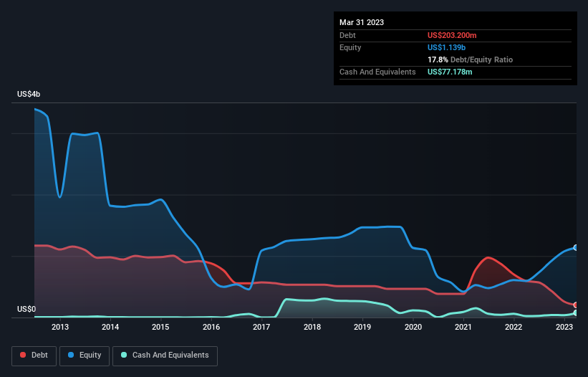Click the US$203.200m debt value
Viewport: 588px width, 377px height.
pyautogui.click(x=452, y=35)
